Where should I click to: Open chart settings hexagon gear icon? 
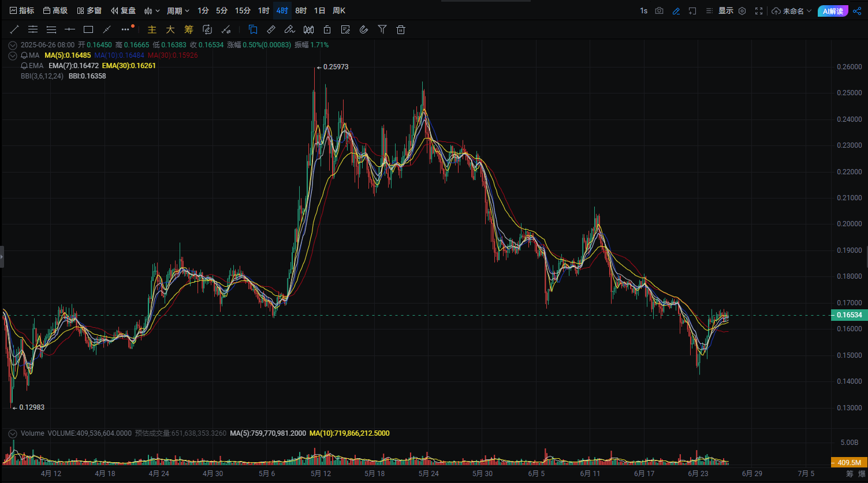click(742, 11)
